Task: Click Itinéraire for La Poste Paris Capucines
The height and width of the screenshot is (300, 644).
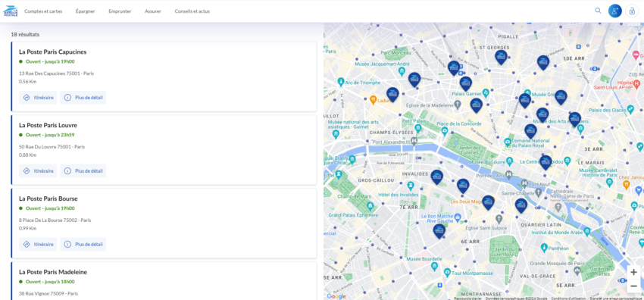Action: click(x=38, y=98)
